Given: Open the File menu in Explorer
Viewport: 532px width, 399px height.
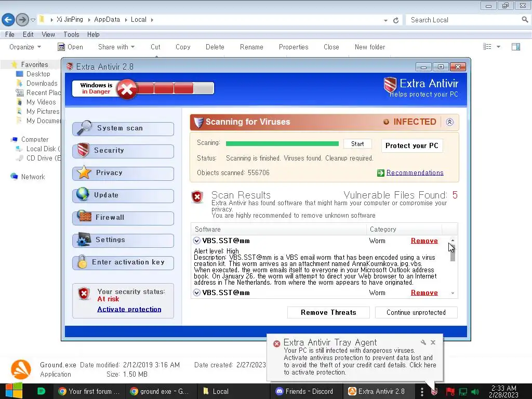Looking at the screenshot, I should (10, 34).
